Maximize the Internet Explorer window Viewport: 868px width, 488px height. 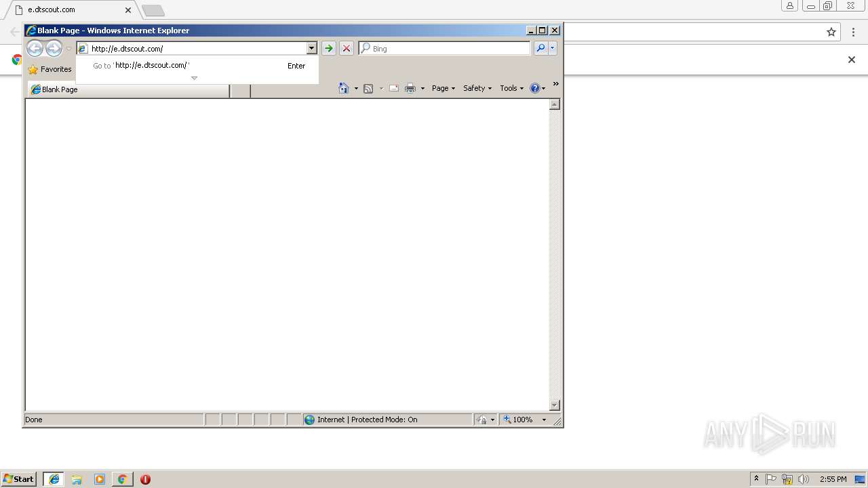pyautogui.click(x=542, y=30)
